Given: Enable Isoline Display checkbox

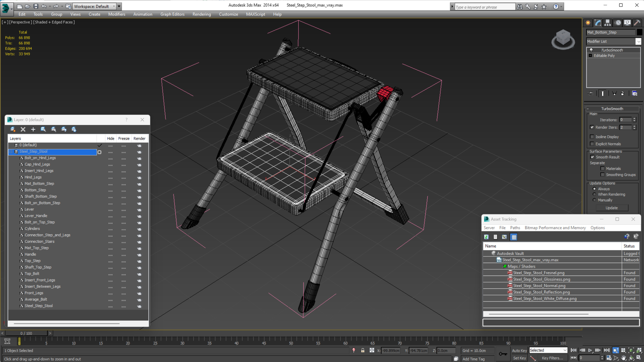Looking at the screenshot, I should click(x=592, y=137).
